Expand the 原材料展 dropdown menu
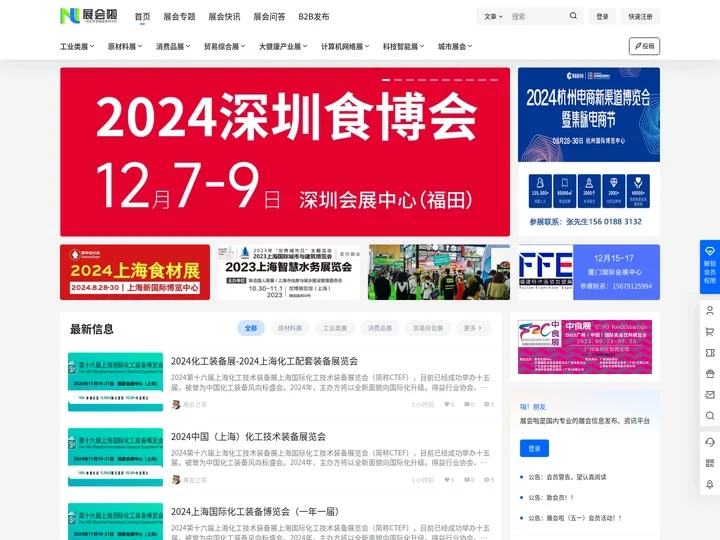Image resolution: width=720 pixels, height=540 pixels. pyautogui.click(x=125, y=46)
